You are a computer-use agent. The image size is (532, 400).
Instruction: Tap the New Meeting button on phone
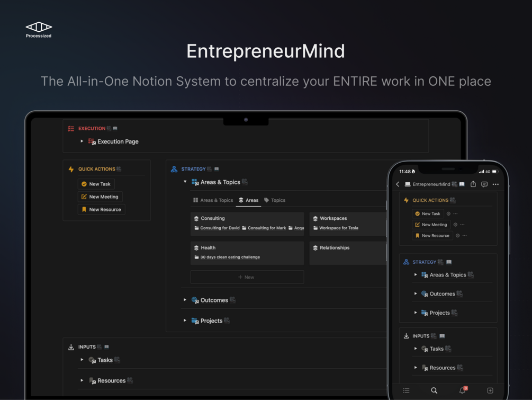pyautogui.click(x=431, y=225)
